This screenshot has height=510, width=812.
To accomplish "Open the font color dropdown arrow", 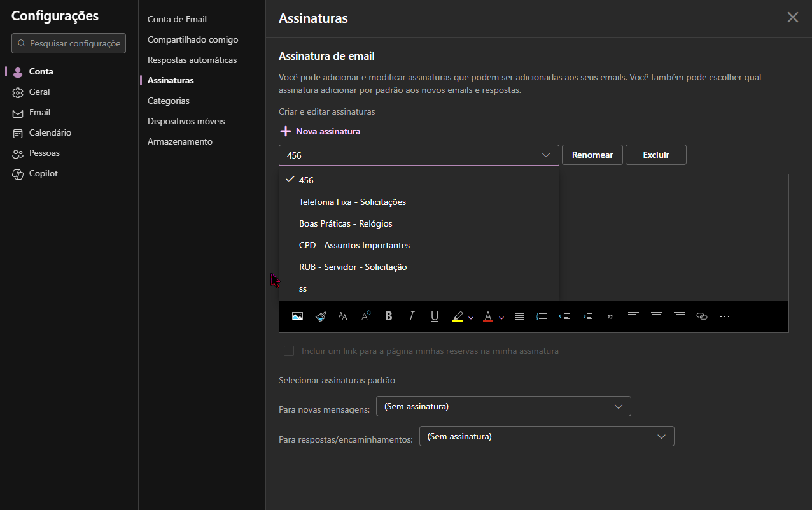I will (x=501, y=317).
